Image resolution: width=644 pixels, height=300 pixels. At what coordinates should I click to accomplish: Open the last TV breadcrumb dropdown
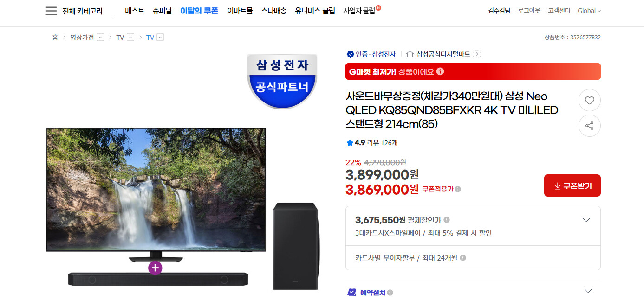(x=160, y=38)
